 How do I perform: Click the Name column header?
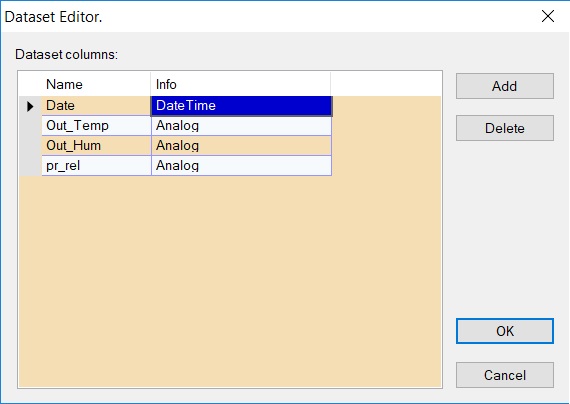[96, 84]
